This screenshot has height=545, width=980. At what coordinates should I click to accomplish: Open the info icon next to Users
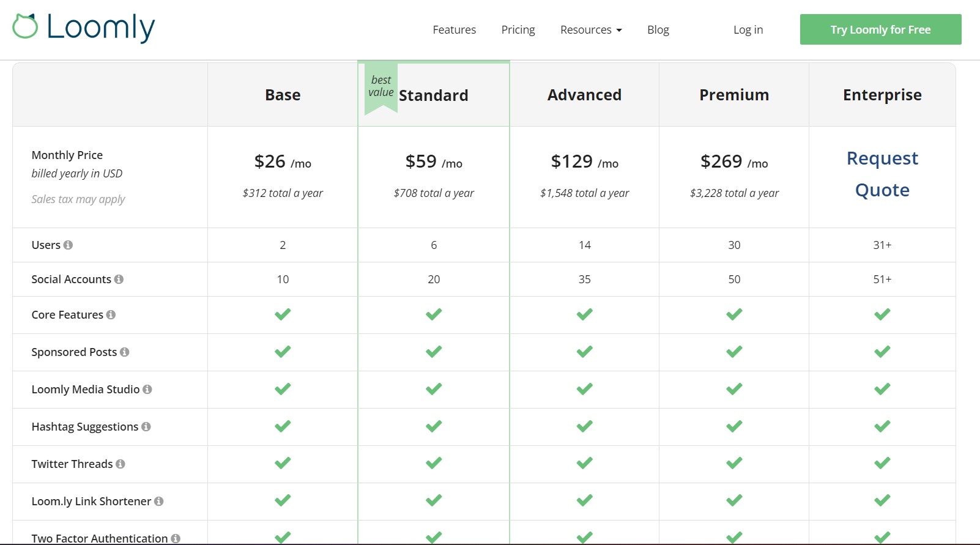click(68, 245)
